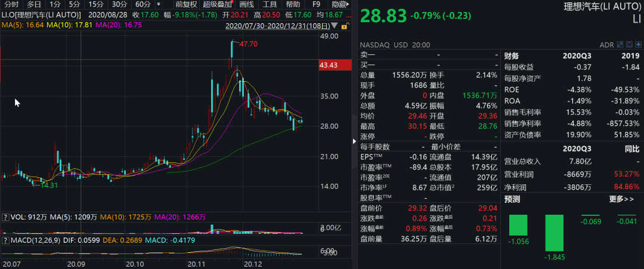This screenshot has width=644, height=269.
Task: Select the 1分 period tab
Action: tap(55, 5)
